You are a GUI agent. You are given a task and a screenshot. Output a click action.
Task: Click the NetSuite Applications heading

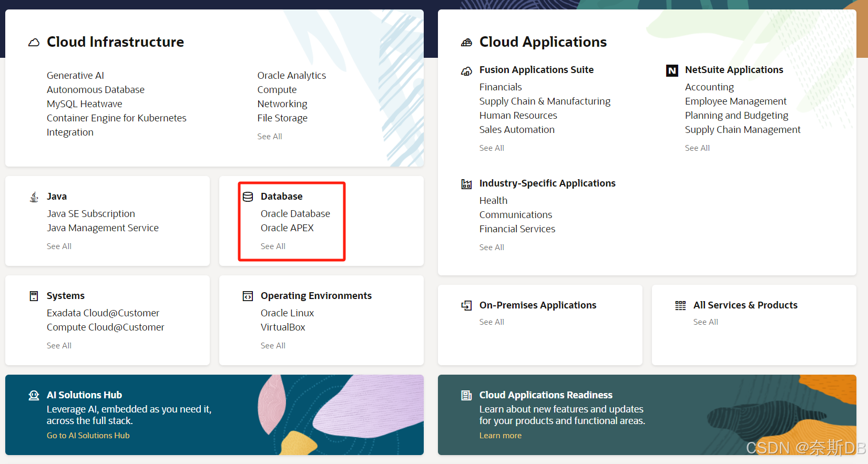click(x=734, y=70)
